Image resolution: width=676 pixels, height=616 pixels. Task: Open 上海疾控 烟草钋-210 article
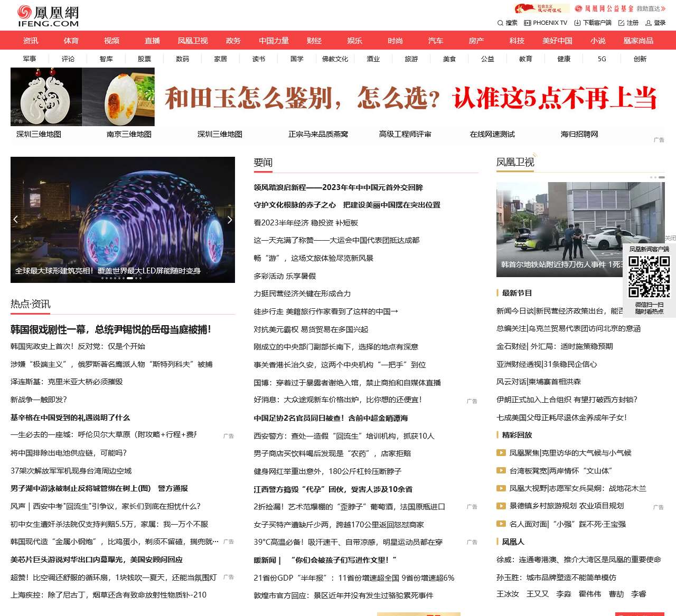(x=109, y=595)
